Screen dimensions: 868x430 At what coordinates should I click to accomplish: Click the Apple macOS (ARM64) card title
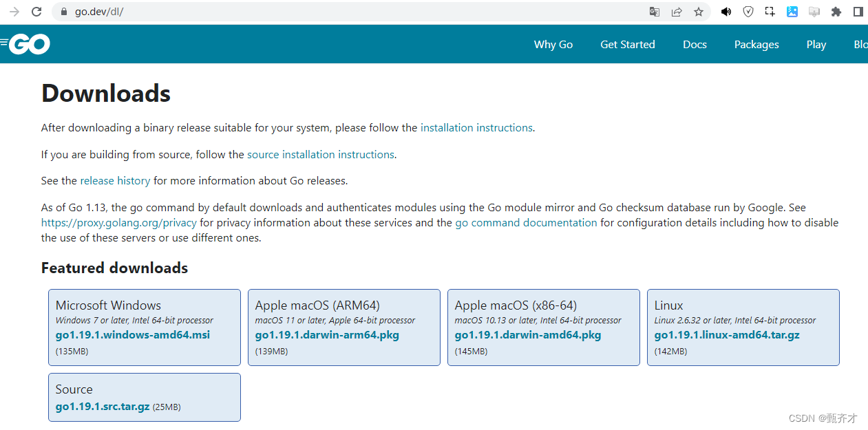coord(317,305)
